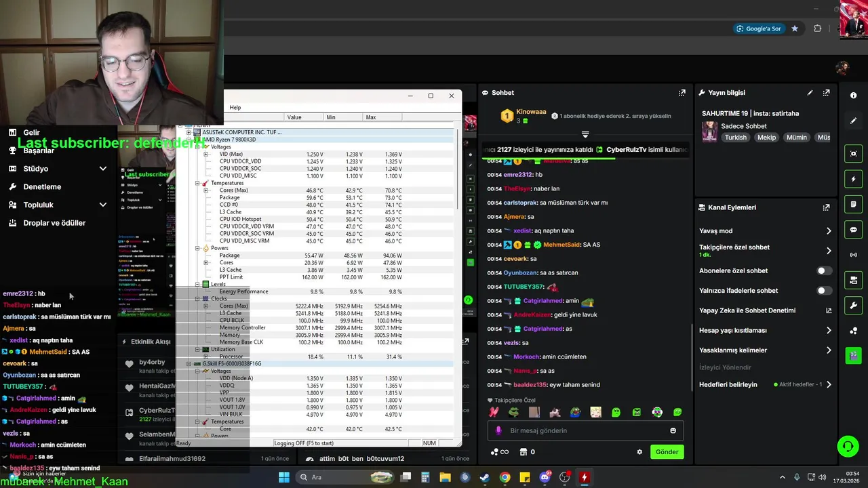
Task: Expand the Topluluk sidebar section
Action: tap(102, 205)
